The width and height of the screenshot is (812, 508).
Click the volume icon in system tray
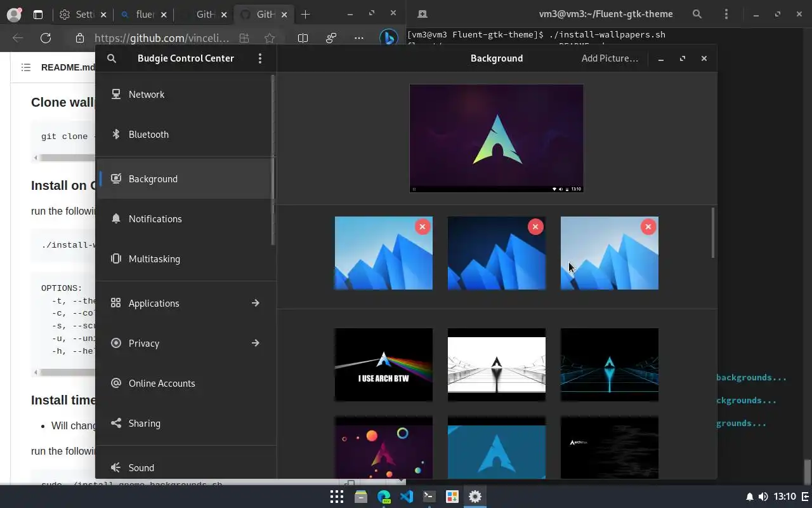763,497
